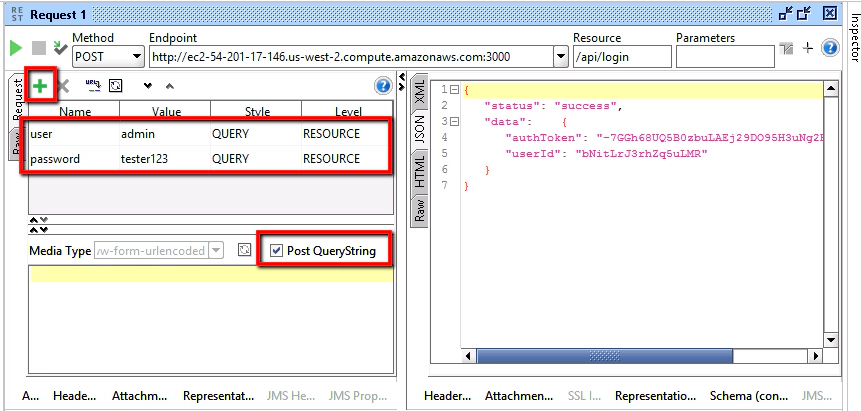Screen dimensions: 861x411
Task: Click splitter arrows below parameters table
Action: click(x=38, y=220)
